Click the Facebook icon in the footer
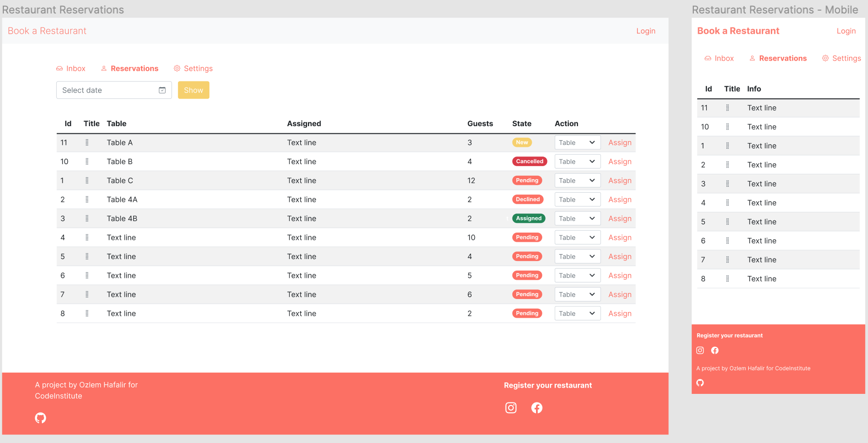Image resolution: width=868 pixels, height=443 pixels. (x=537, y=408)
